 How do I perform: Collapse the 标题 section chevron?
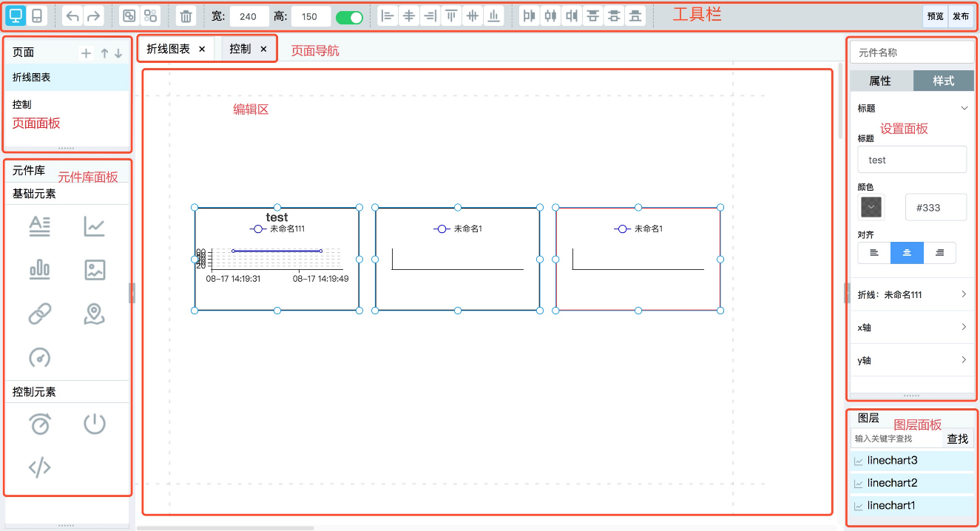point(964,108)
